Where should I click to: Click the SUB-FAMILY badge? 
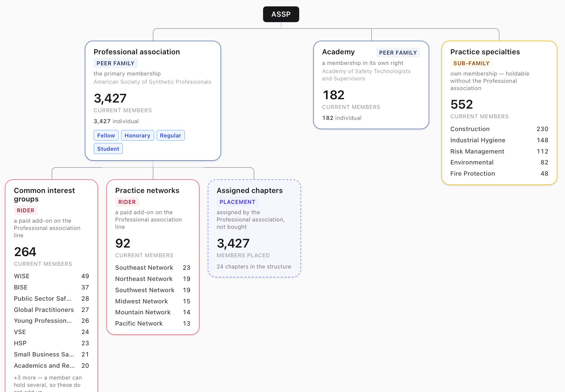pyautogui.click(x=471, y=63)
